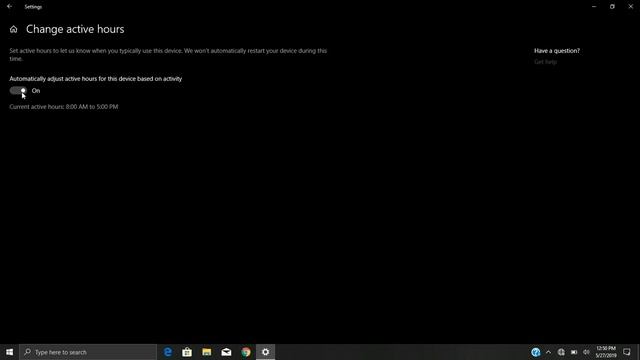Launch Microsoft Edge from taskbar
This screenshot has width=640, height=360.
167,352
